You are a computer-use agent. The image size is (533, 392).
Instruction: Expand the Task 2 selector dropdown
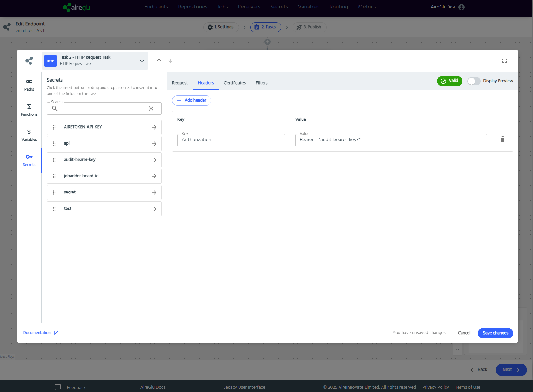(142, 61)
